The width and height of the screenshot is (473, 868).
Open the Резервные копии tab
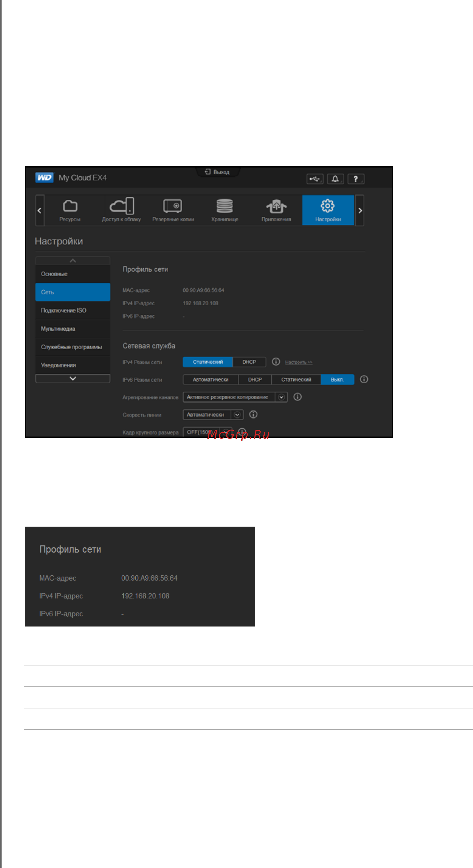pos(173,210)
